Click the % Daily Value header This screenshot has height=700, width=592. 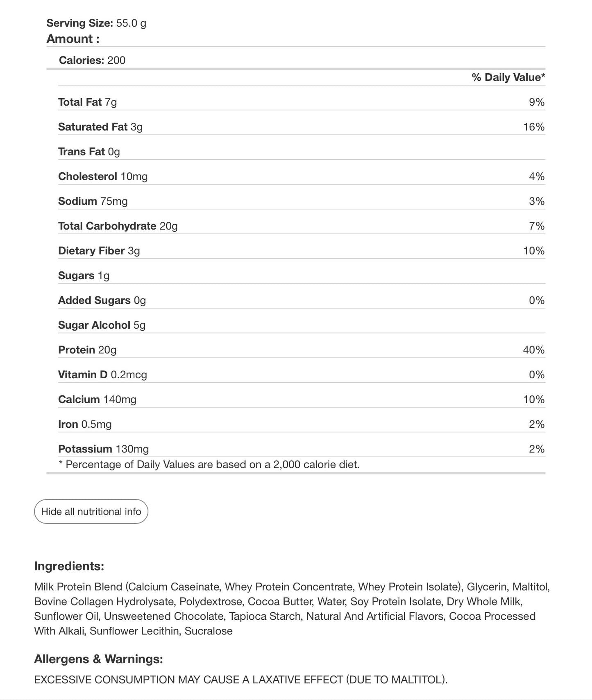508,77
